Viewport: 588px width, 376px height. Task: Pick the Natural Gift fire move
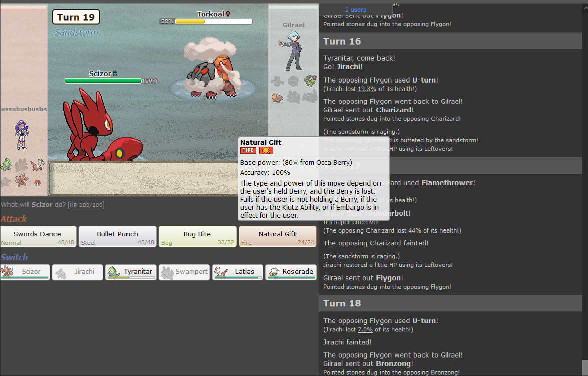tap(278, 236)
